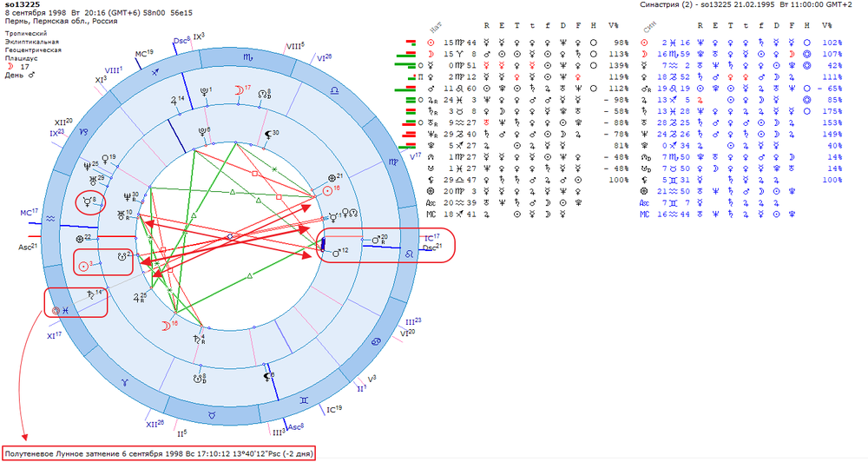Click the natal Sun position '15 Virgo 44'
868x462 pixels.
point(460,43)
